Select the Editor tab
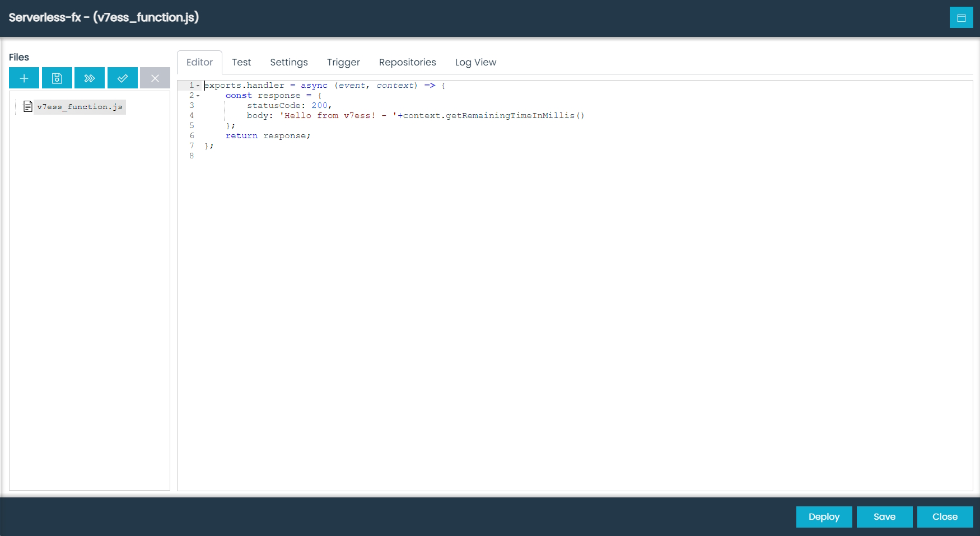The width and height of the screenshot is (980, 536). (x=199, y=62)
